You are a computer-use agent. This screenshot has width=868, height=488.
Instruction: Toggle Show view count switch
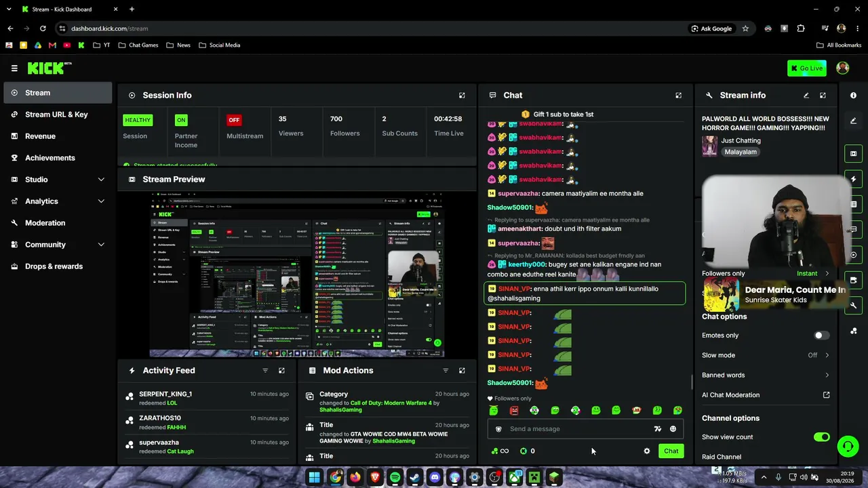coord(821,437)
